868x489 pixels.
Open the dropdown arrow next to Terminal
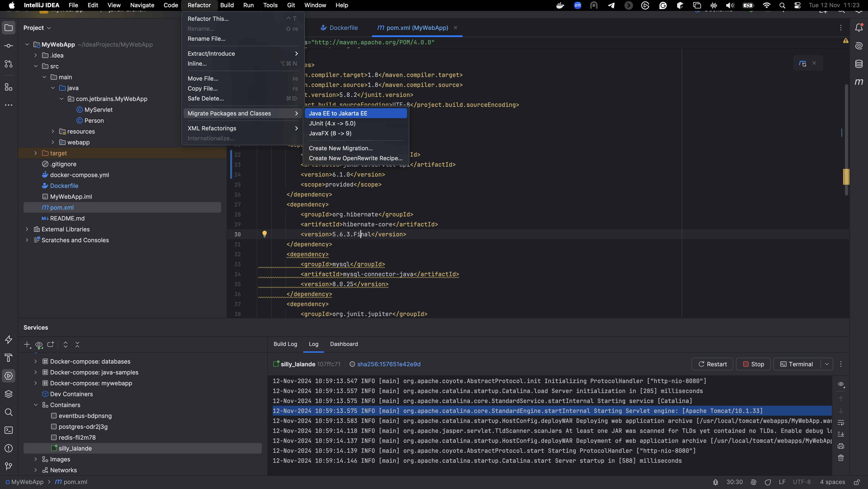(827, 364)
